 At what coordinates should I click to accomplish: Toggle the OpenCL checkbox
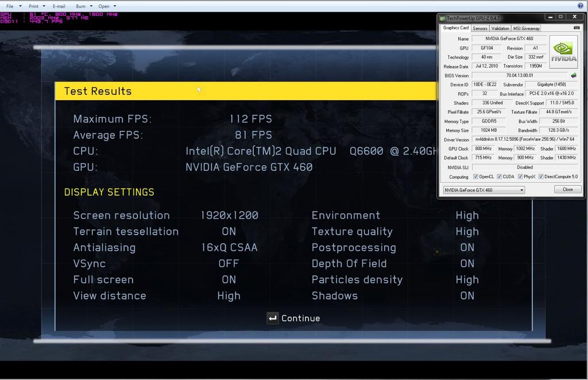[x=475, y=176]
